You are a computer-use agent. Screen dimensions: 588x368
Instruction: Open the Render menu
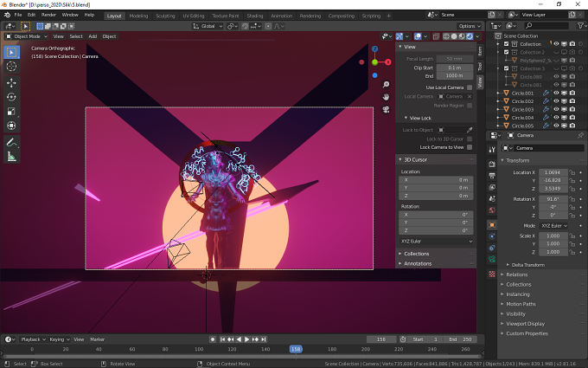[x=48, y=15]
